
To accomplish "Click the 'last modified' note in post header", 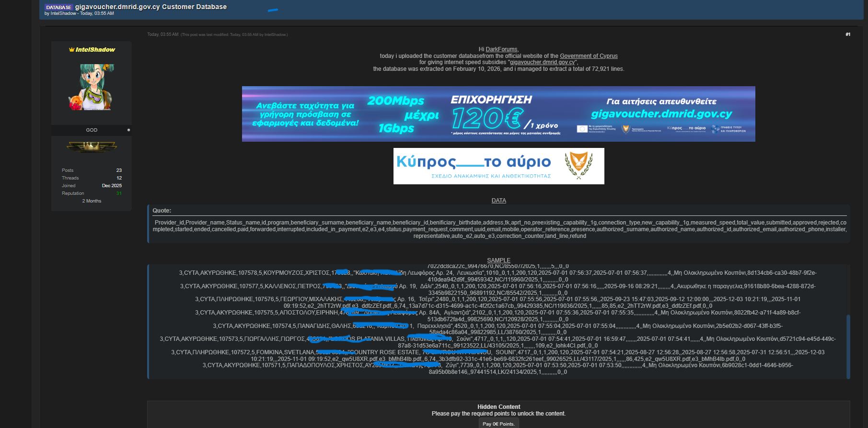I will point(234,35).
